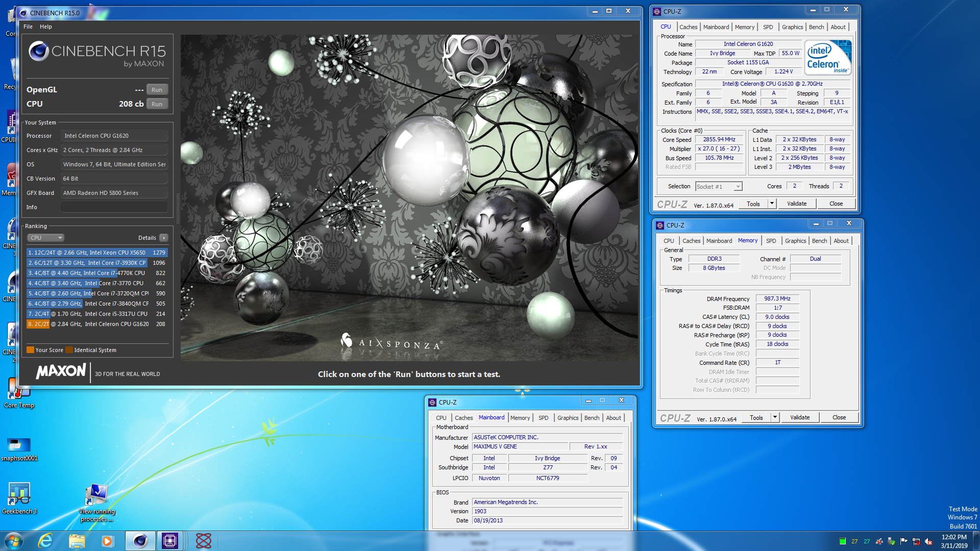Click the MAXON logo in Cinebench

click(61, 371)
